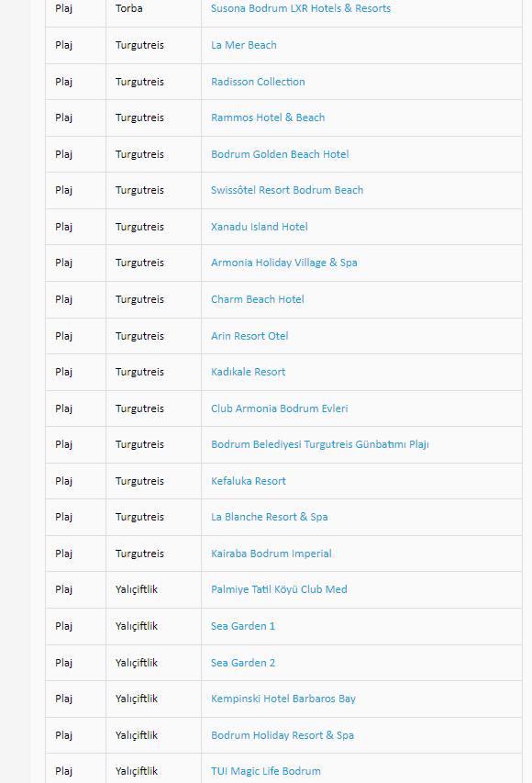Image resolution: width=532 pixels, height=783 pixels.
Task: Select the Kadıkale Resort link
Action: [x=248, y=372]
